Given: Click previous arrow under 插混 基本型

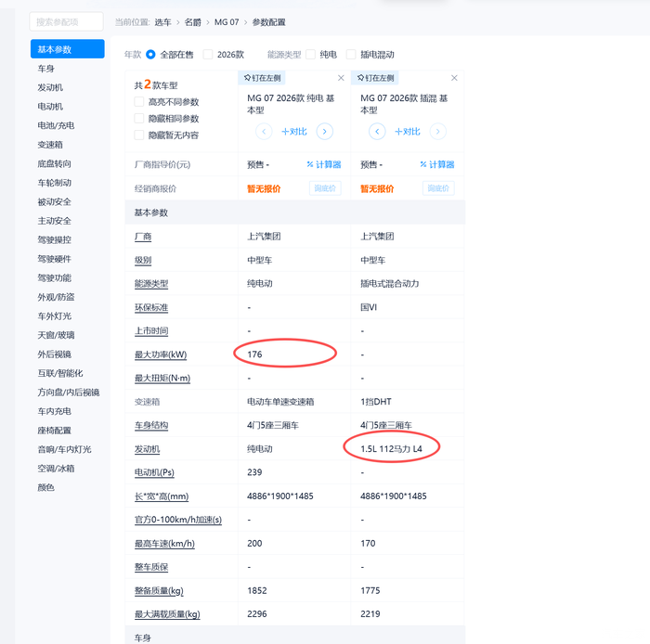Looking at the screenshot, I should pyautogui.click(x=377, y=132).
